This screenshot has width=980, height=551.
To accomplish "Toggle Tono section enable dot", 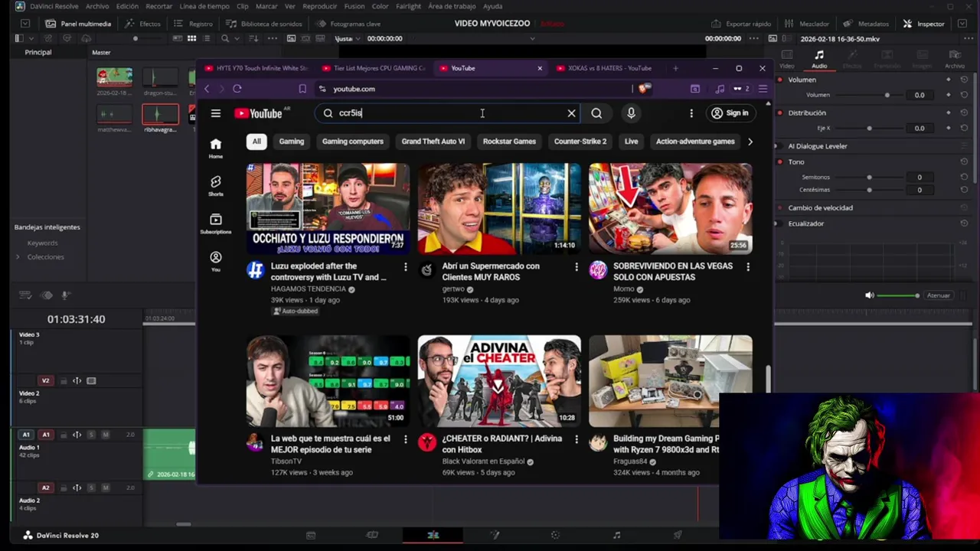I will tap(779, 161).
